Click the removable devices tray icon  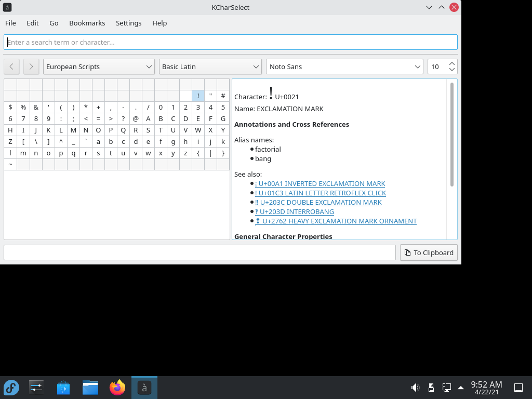[x=431, y=388]
